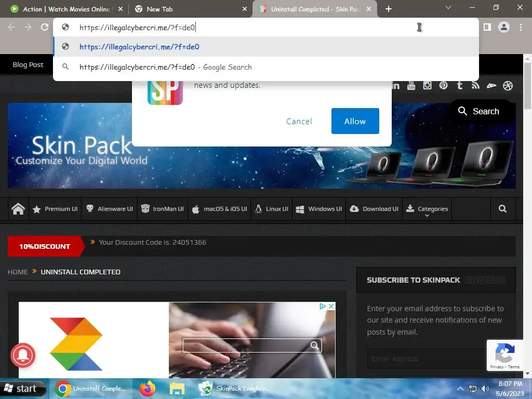Click the home icon in the site menu

coord(18,209)
